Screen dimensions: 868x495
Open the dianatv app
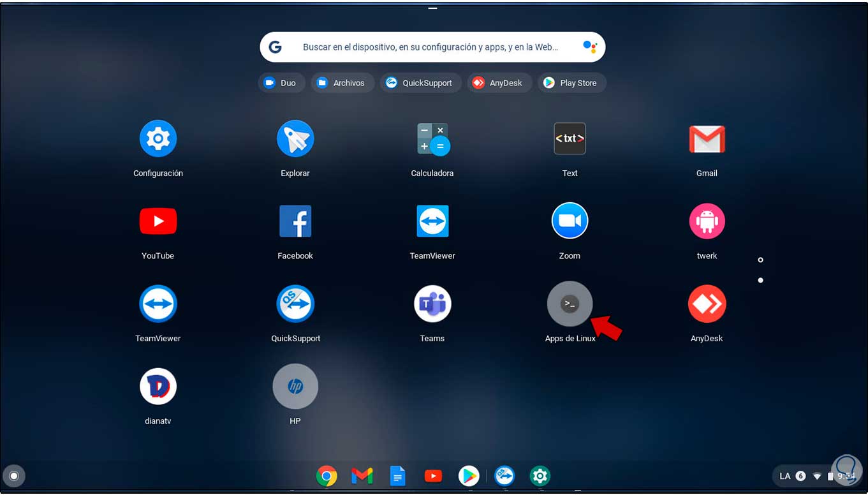pos(158,387)
